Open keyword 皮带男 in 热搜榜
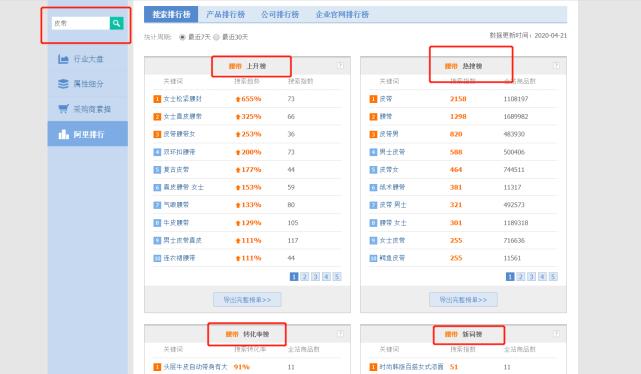Image resolution: width=641 pixels, height=374 pixels. (389, 134)
